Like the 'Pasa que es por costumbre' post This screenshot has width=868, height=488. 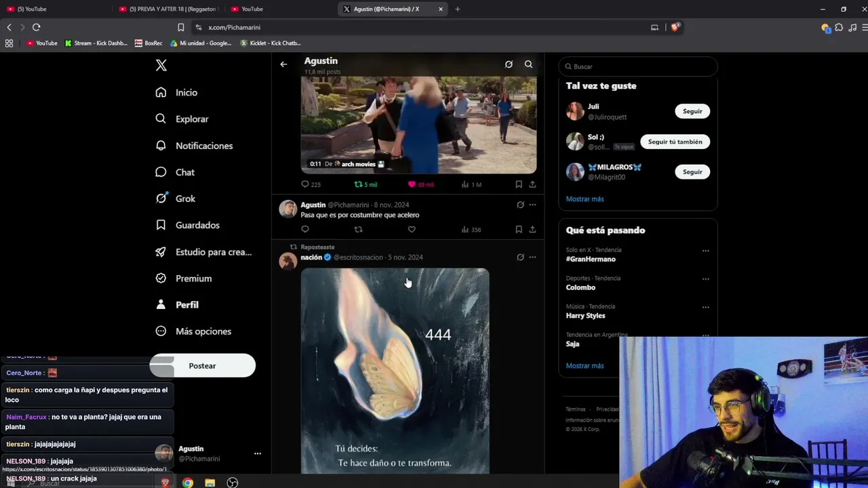[412, 229]
